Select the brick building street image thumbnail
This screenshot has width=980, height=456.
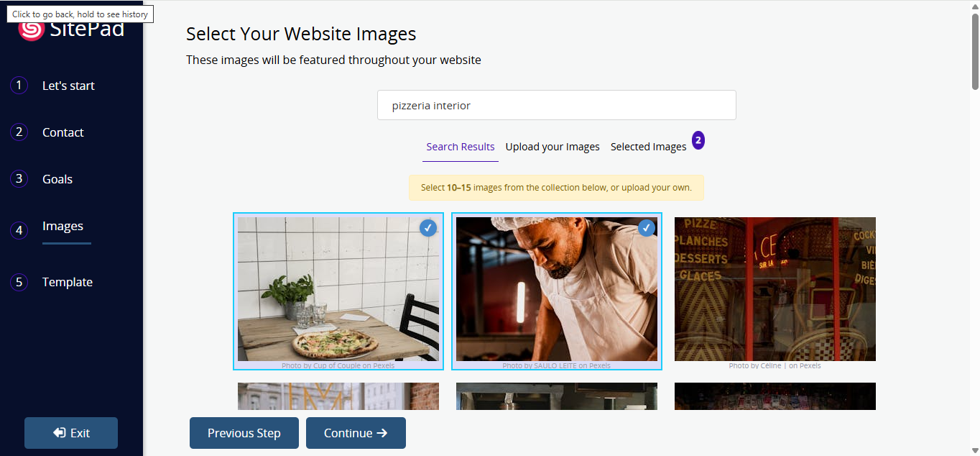pos(338,396)
